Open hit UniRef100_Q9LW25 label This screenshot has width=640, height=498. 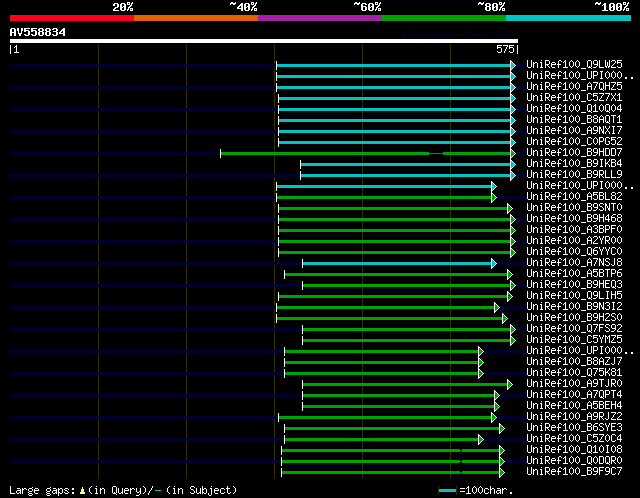pos(574,64)
